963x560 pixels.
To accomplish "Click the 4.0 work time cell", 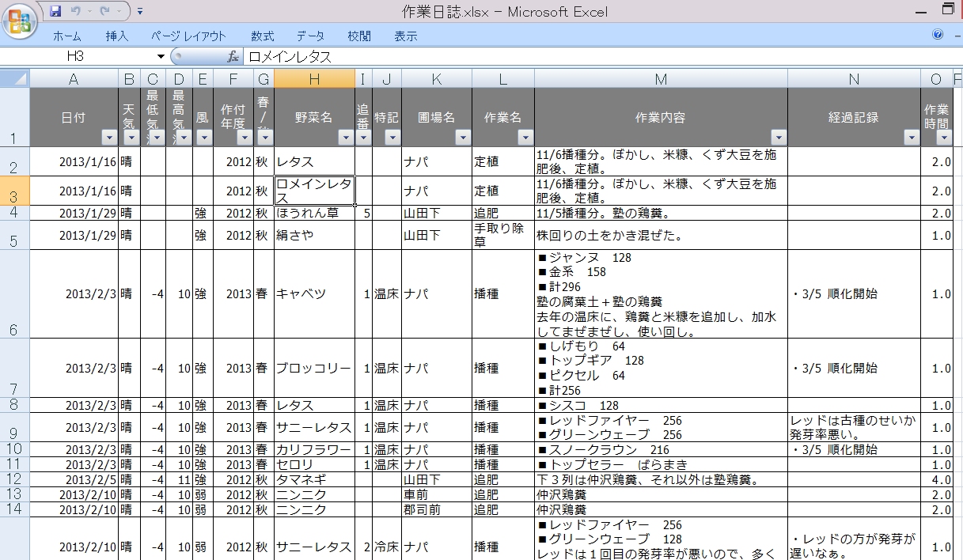I will tap(936, 479).
